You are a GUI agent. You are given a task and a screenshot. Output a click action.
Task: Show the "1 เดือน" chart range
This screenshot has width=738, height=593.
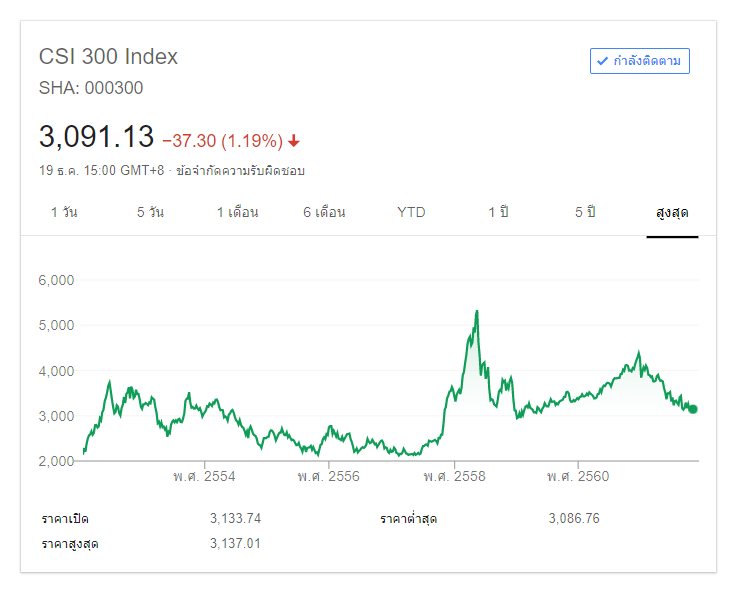coord(237,212)
